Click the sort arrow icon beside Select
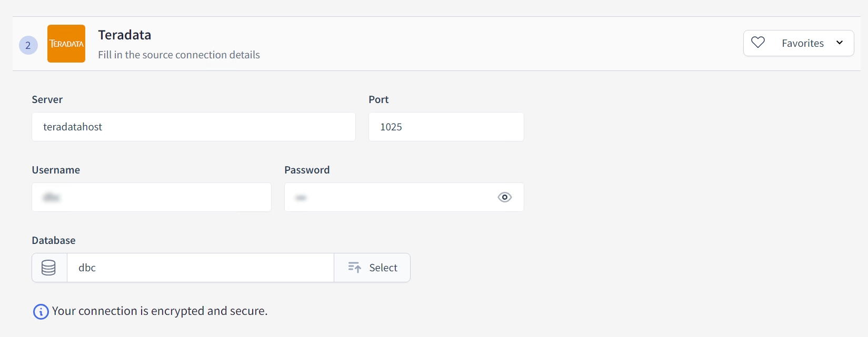 click(355, 268)
